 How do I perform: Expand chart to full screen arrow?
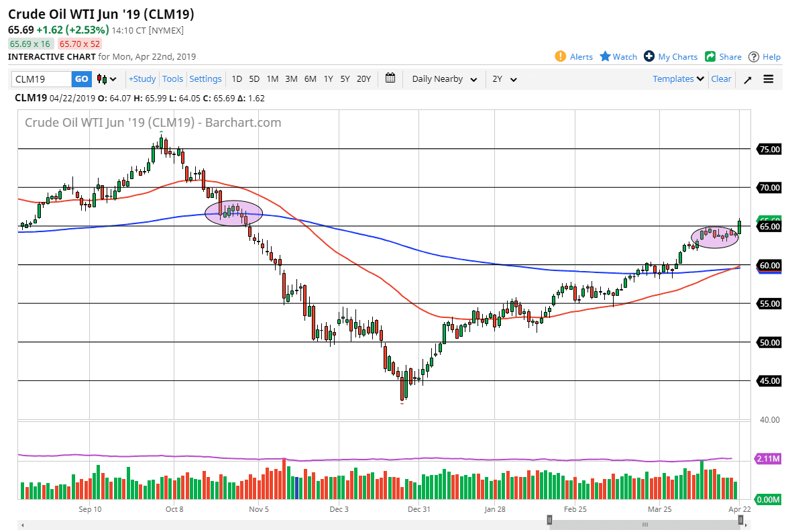[x=747, y=79]
